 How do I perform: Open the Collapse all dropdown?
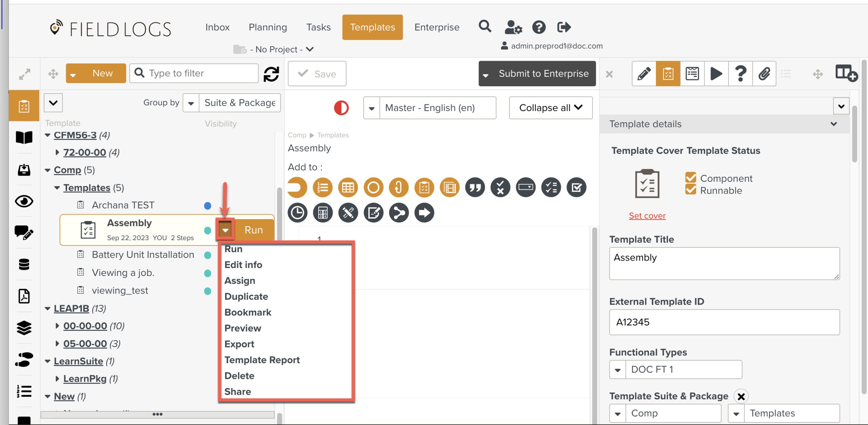(550, 108)
